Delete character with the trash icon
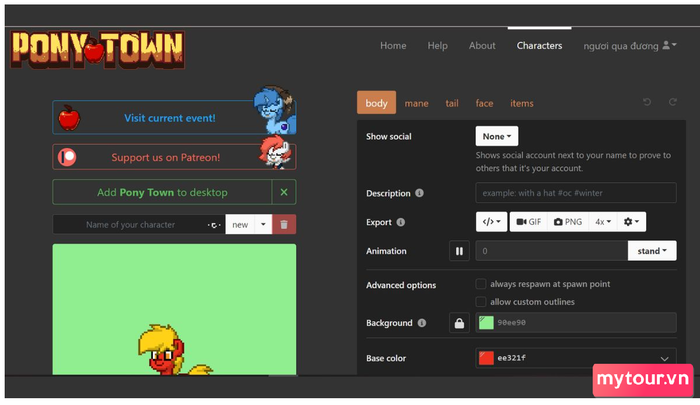 284,225
